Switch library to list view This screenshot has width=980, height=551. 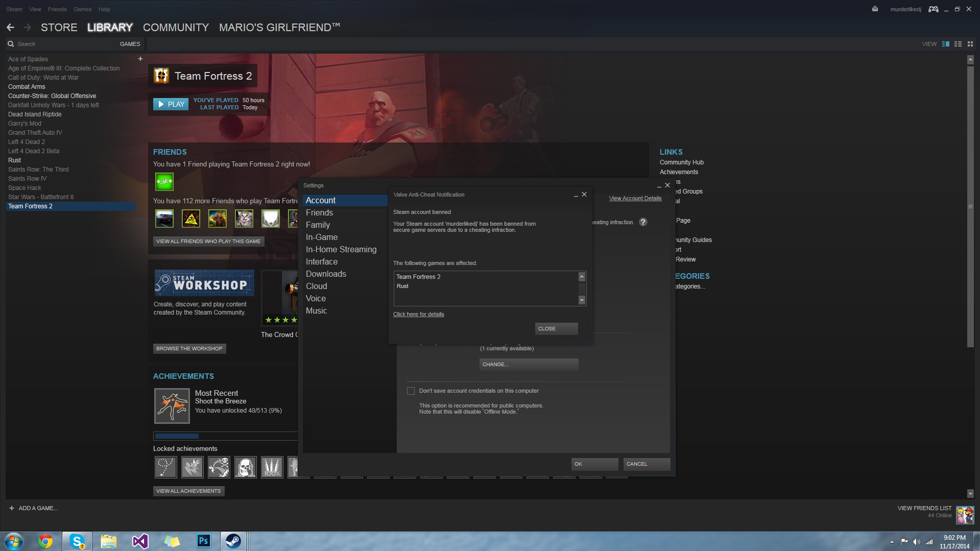click(x=958, y=44)
